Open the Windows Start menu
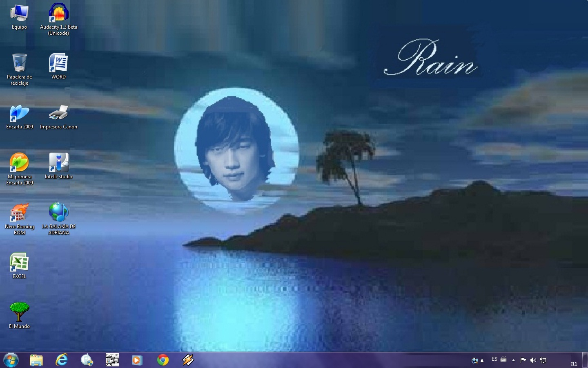This screenshot has height=368, width=588. 11,360
